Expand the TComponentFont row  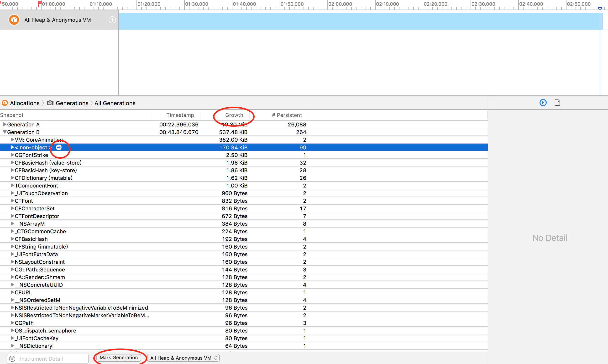[12, 185]
